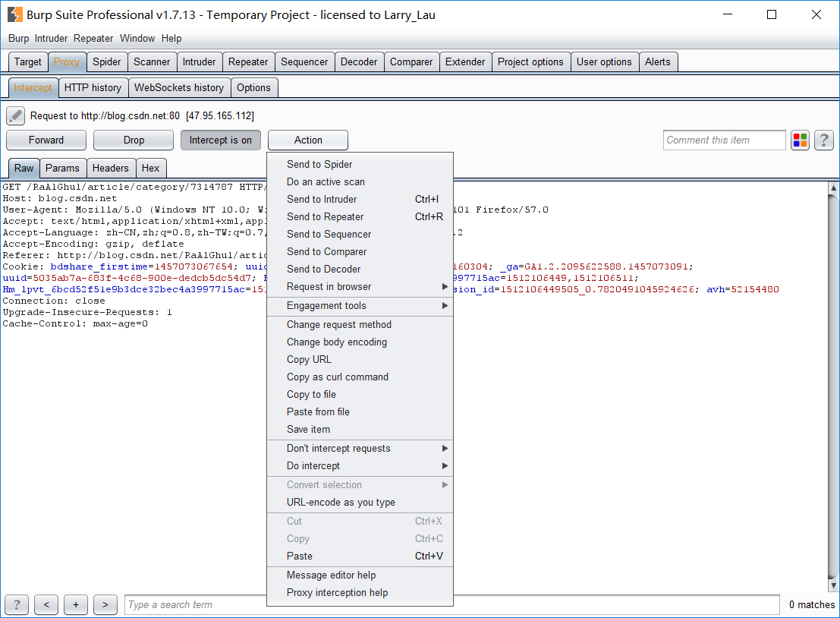
Task: Open Message editor help
Action: tap(360, 575)
